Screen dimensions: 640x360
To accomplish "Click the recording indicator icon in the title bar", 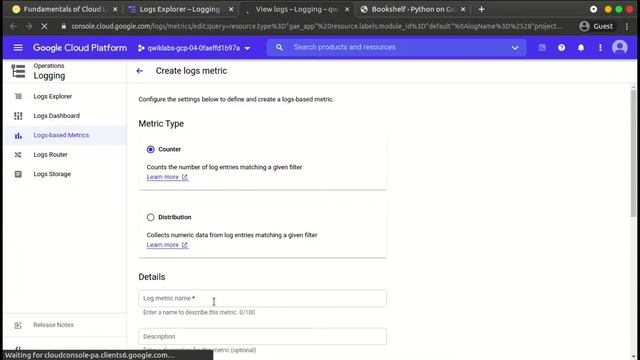I will pos(593,9).
